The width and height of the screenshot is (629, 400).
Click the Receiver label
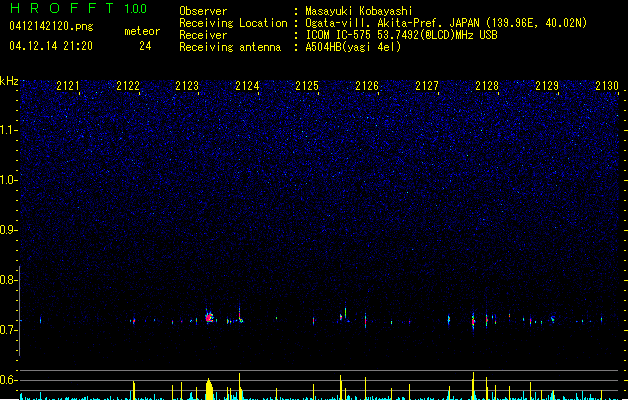[x=203, y=35]
